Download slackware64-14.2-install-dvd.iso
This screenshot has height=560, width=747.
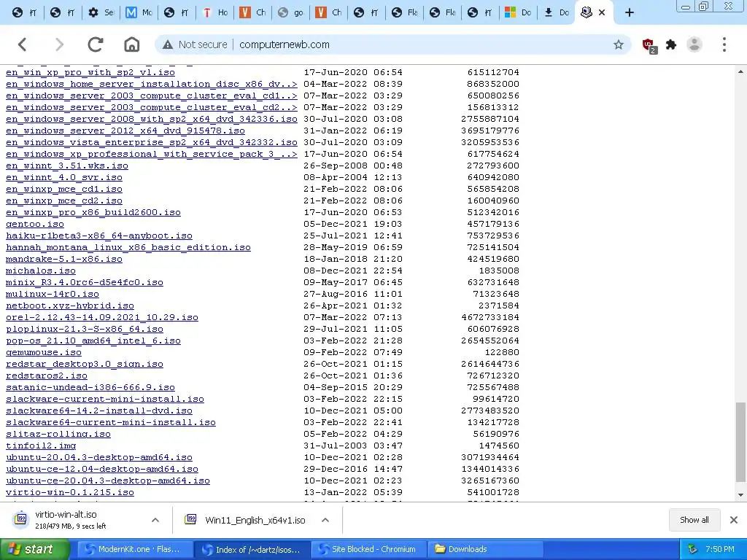[99, 411]
